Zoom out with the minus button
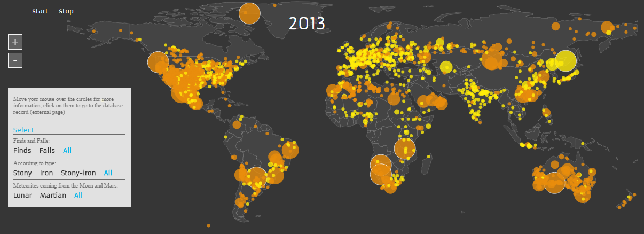 click(15, 60)
